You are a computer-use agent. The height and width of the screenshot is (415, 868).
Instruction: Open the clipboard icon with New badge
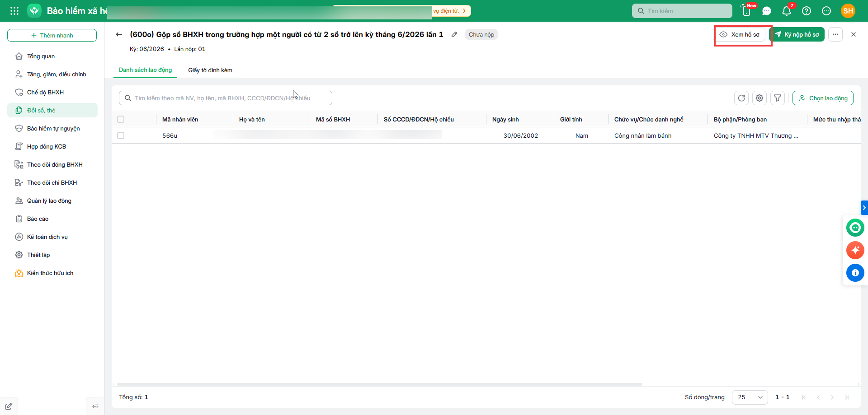pos(747,11)
